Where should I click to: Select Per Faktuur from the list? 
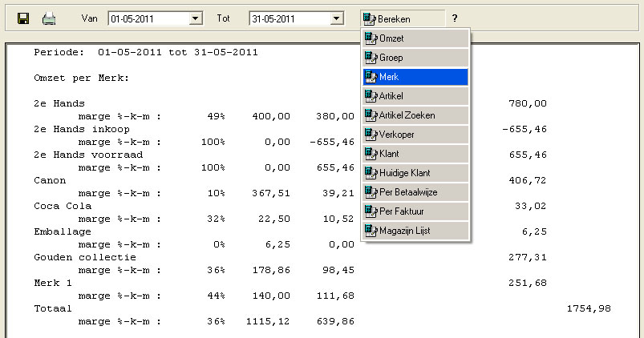coord(415,211)
